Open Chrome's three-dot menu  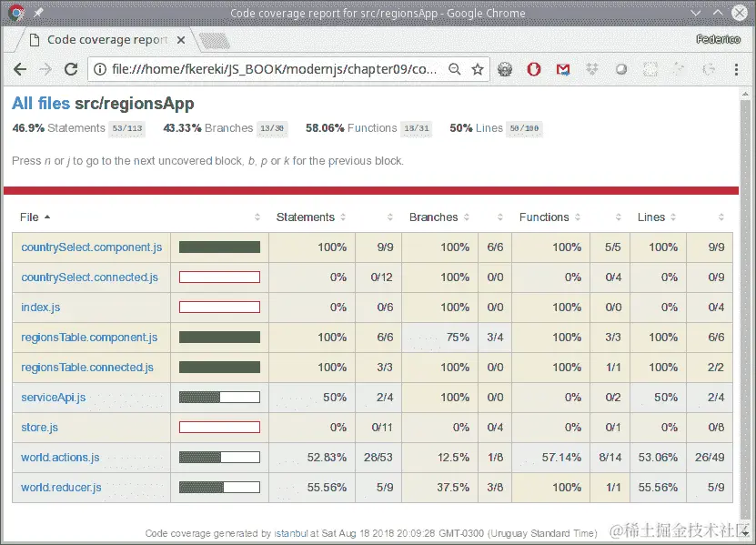coord(736,69)
